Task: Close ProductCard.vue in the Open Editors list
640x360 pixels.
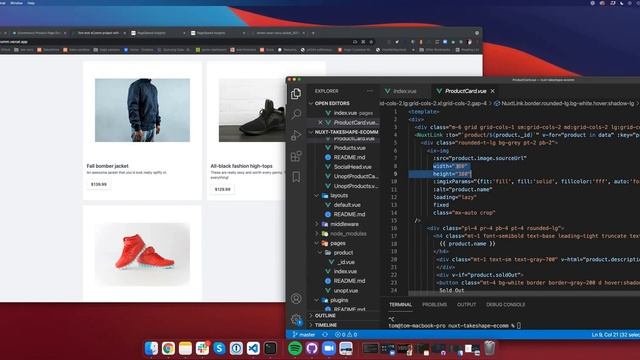Action: click(x=320, y=122)
